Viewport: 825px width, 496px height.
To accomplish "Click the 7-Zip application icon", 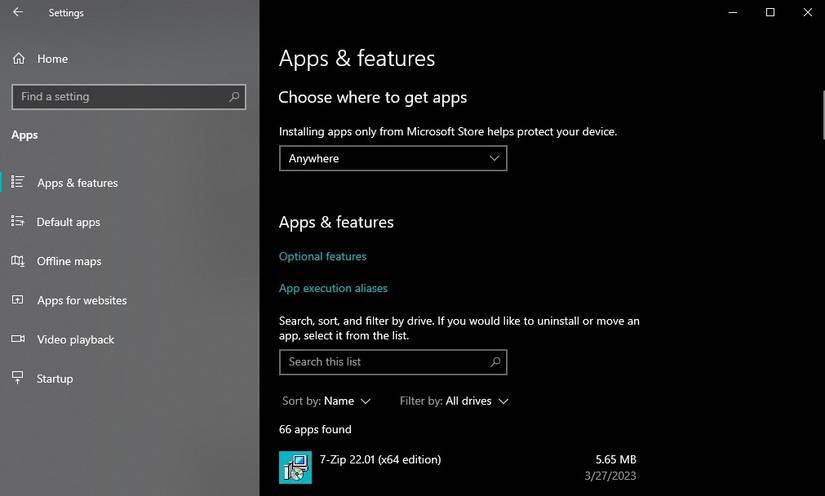I will [295, 467].
